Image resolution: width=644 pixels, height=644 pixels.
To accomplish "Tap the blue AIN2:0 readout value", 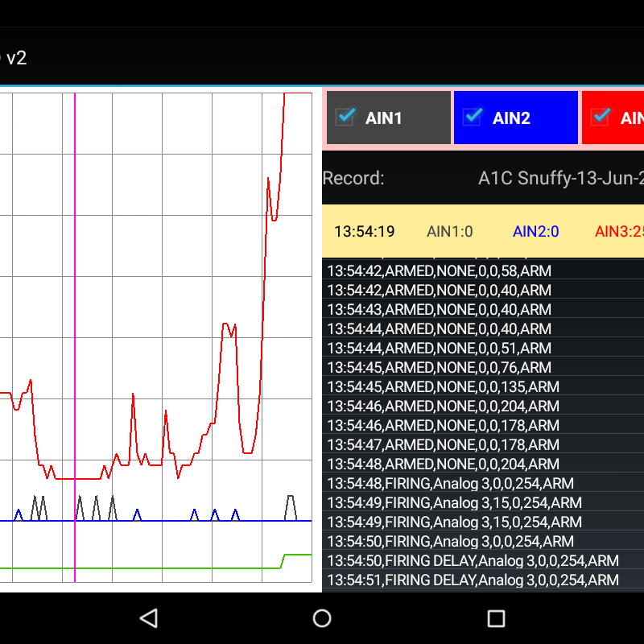I will pyautogui.click(x=535, y=232).
